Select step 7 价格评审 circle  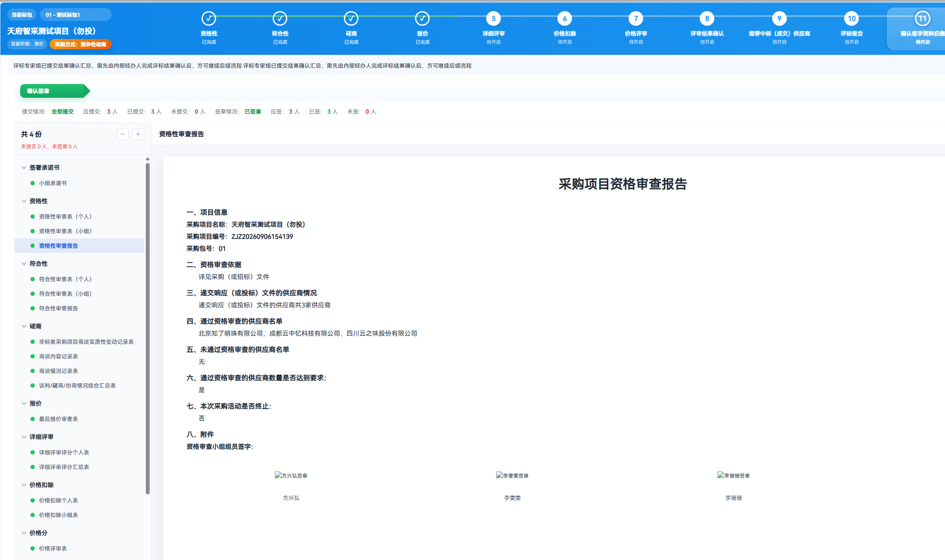tap(636, 18)
